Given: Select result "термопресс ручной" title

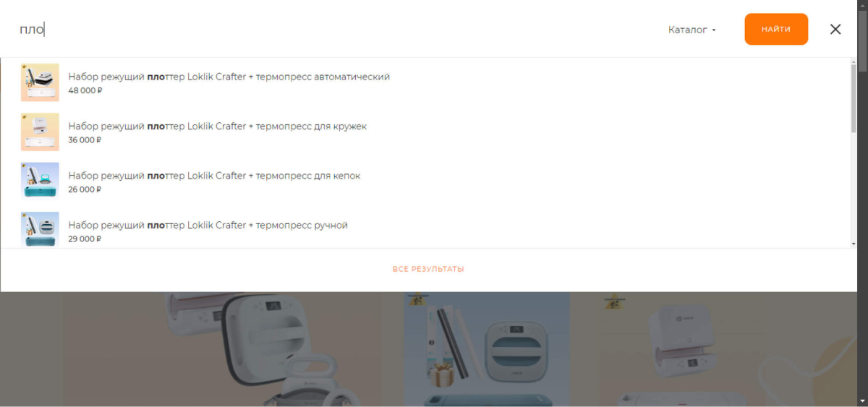Looking at the screenshot, I should pyautogui.click(x=208, y=225).
